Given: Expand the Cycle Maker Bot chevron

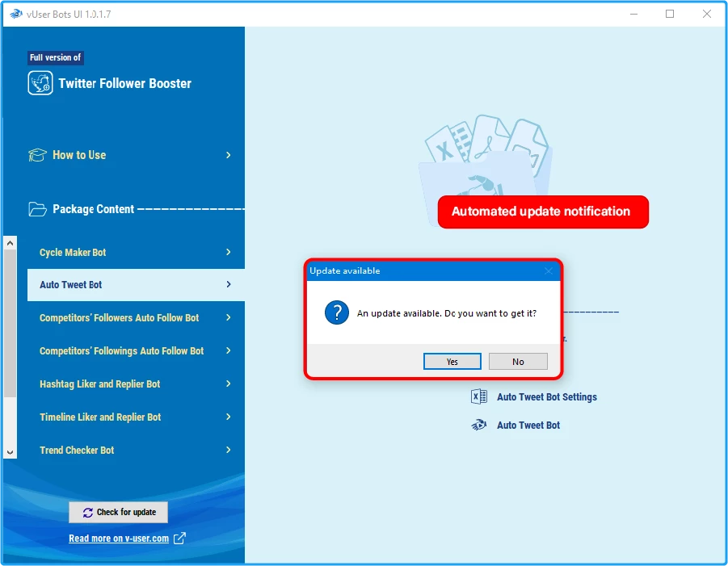Looking at the screenshot, I should (228, 252).
